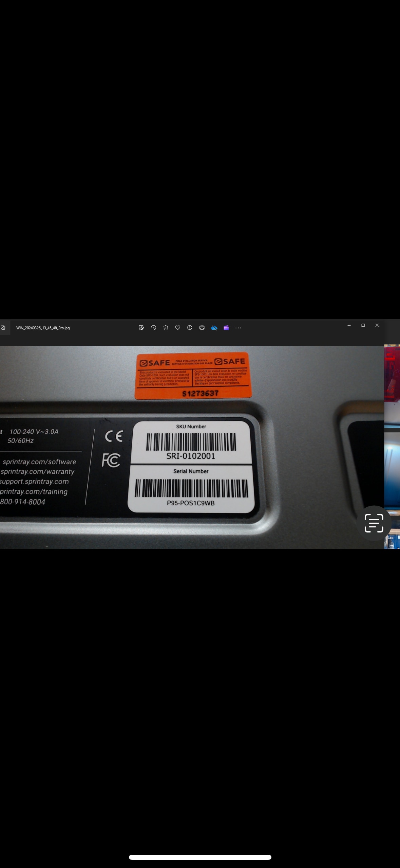The height and width of the screenshot is (868, 400).
Task: Close the Photos window
Action: pyautogui.click(x=377, y=325)
